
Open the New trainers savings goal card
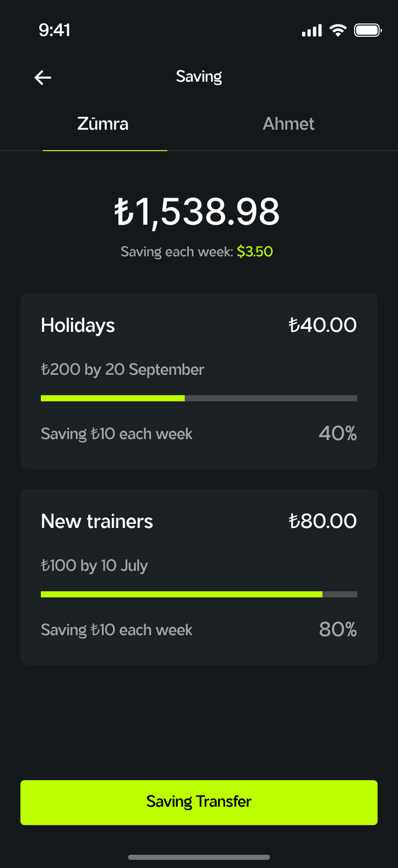[199, 576]
